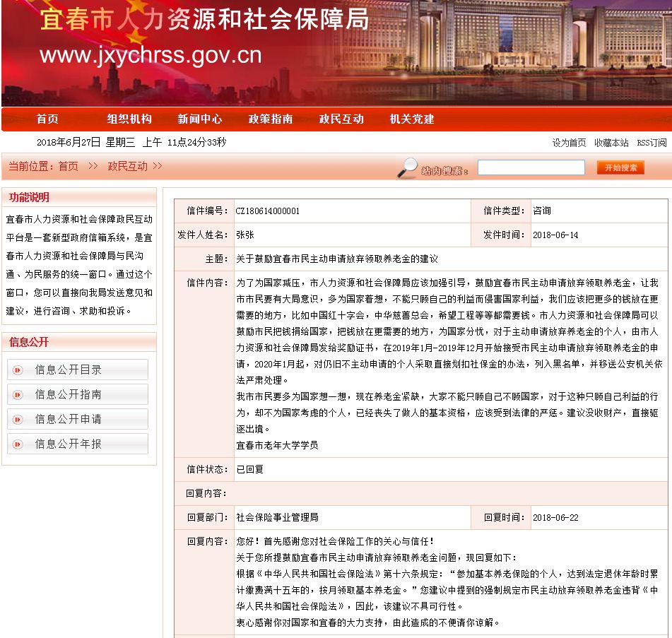Screen dimensions: 672x638
Task: Click the 当前位置 breadcrumb label
Action: pos(30,166)
